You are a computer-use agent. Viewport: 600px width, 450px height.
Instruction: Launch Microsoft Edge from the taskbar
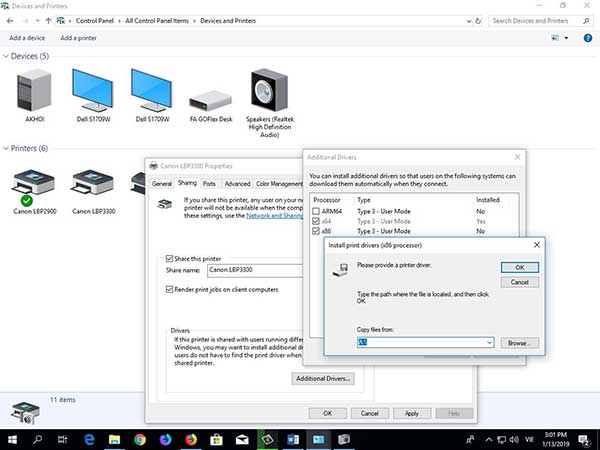click(89, 439)
